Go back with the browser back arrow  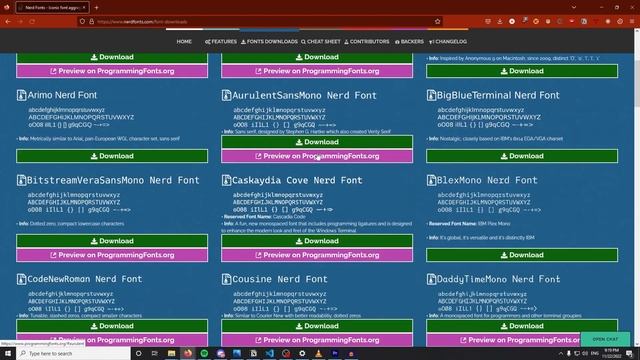coord(8,21)
